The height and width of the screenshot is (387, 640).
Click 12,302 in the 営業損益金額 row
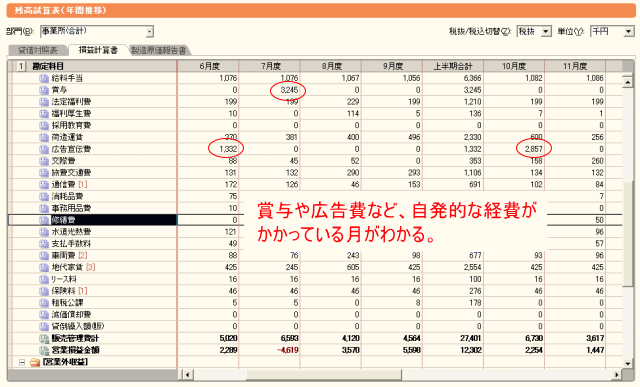471,350
